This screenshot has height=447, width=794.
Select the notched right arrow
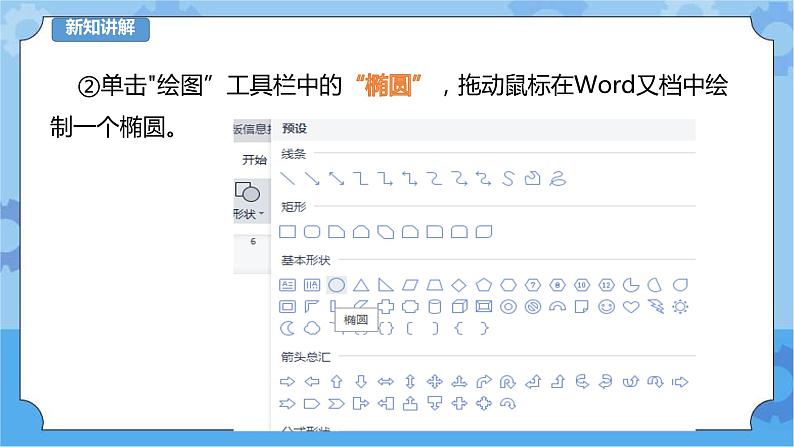[288, 403]
